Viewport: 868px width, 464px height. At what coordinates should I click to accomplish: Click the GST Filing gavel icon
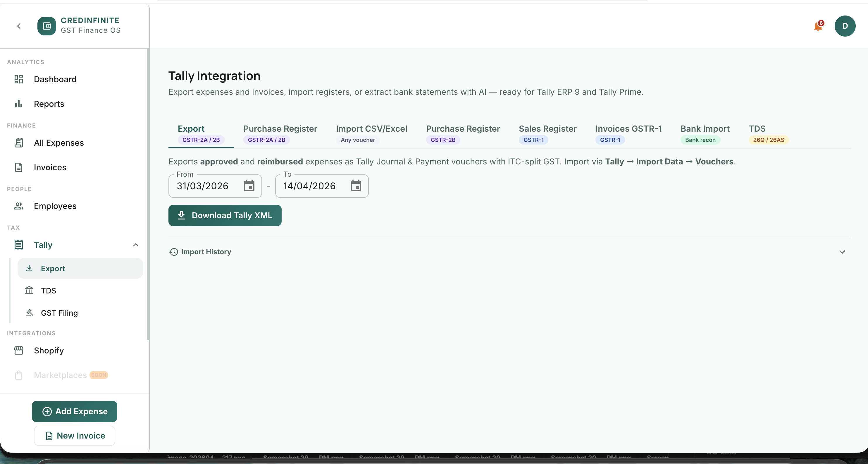click(29, 313)
